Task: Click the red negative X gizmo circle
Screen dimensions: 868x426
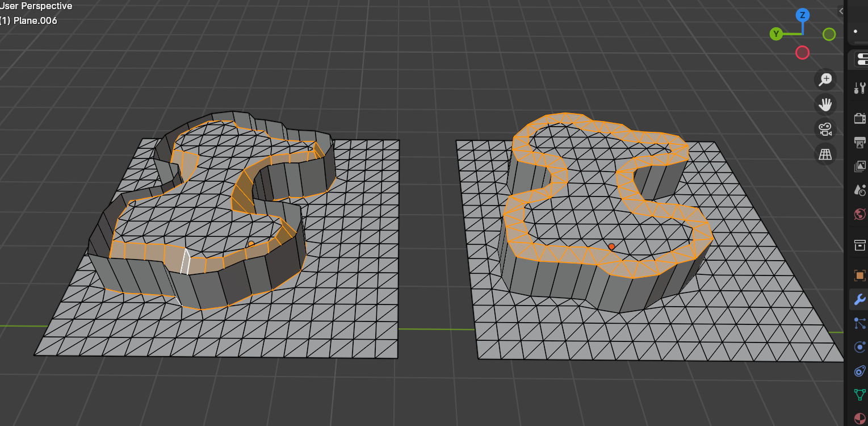Action: point(802,53)
